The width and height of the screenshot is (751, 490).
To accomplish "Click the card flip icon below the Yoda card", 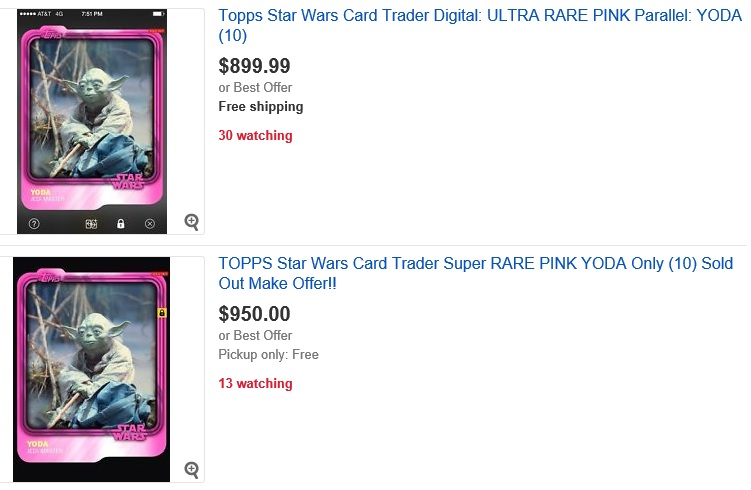I will (90, 223).
